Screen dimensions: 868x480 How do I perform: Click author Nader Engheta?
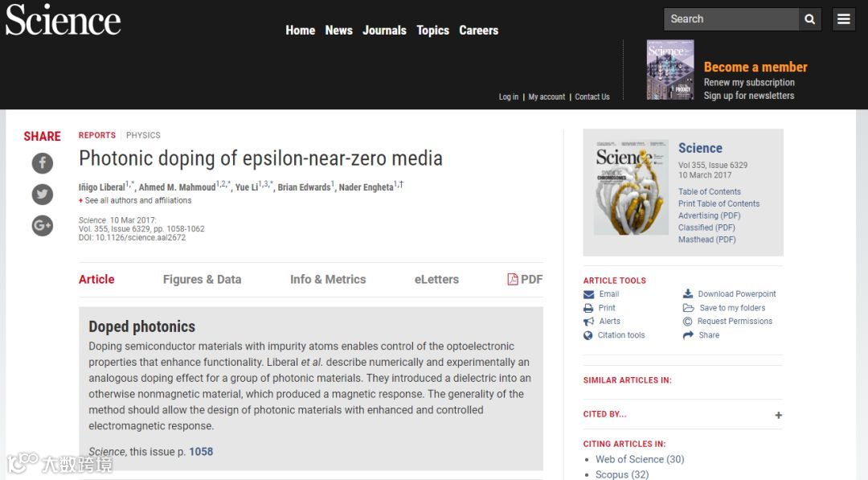pos(366,187)
